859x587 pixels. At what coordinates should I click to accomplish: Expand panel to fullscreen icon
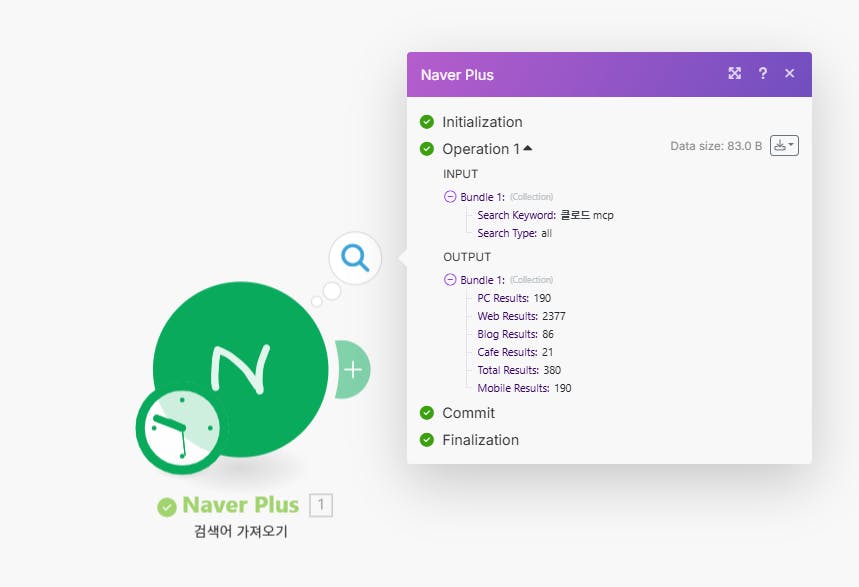click(735, 73)
